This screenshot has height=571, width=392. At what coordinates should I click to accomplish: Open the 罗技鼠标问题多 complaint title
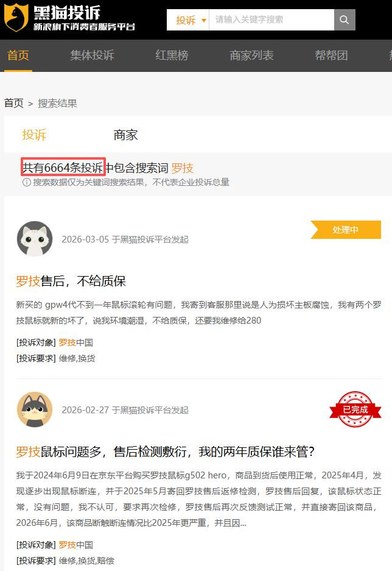165,452
